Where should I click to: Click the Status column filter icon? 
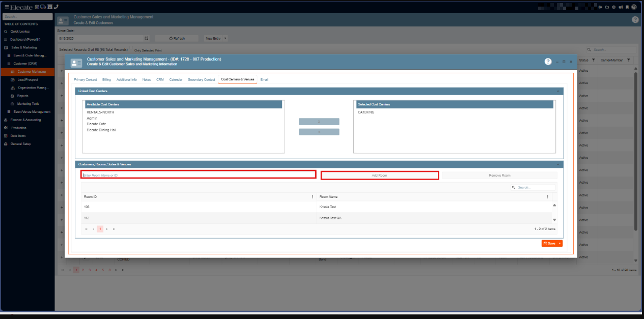593,60
